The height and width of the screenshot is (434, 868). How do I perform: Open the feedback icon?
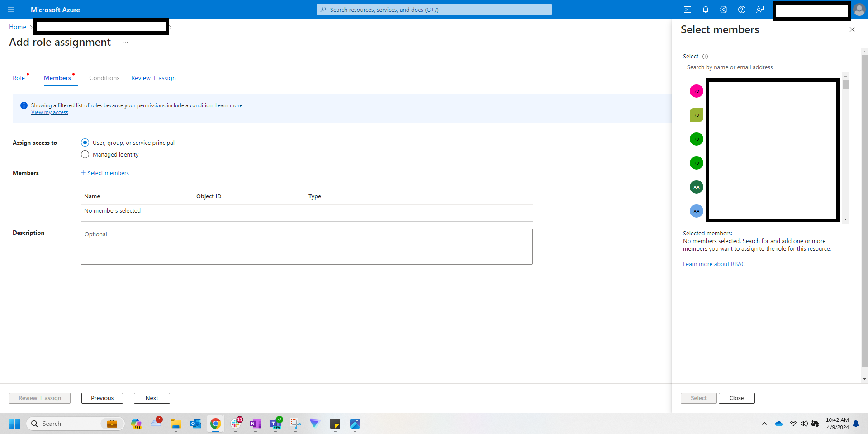click(x=760, y=10)
